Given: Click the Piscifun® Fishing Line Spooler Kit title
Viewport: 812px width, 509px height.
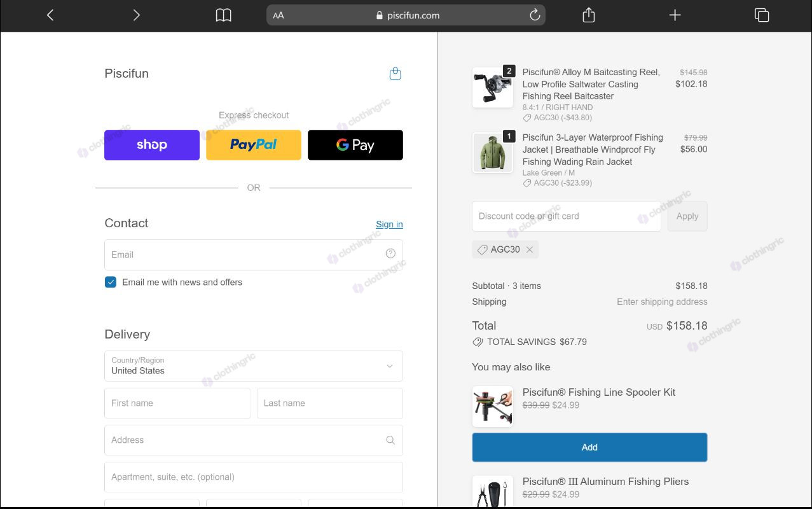Looking at the screenshot, I should [599, 392].
